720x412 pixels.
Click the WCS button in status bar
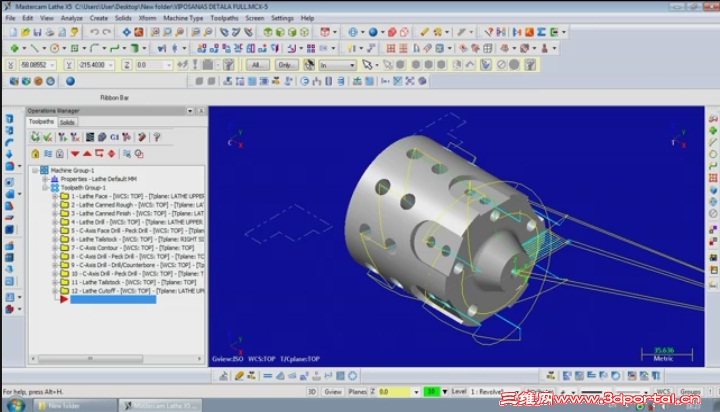pyautogui.click(x=663, y=392)
